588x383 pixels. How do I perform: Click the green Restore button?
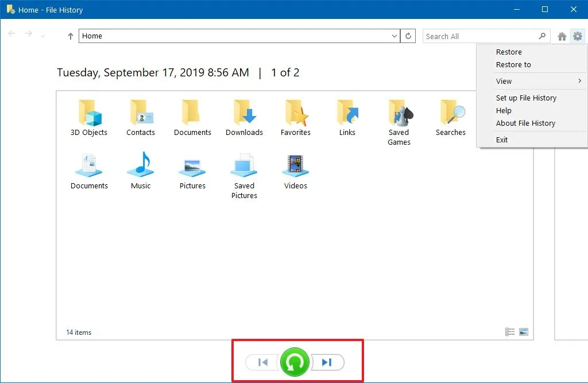tap(295, 362)
